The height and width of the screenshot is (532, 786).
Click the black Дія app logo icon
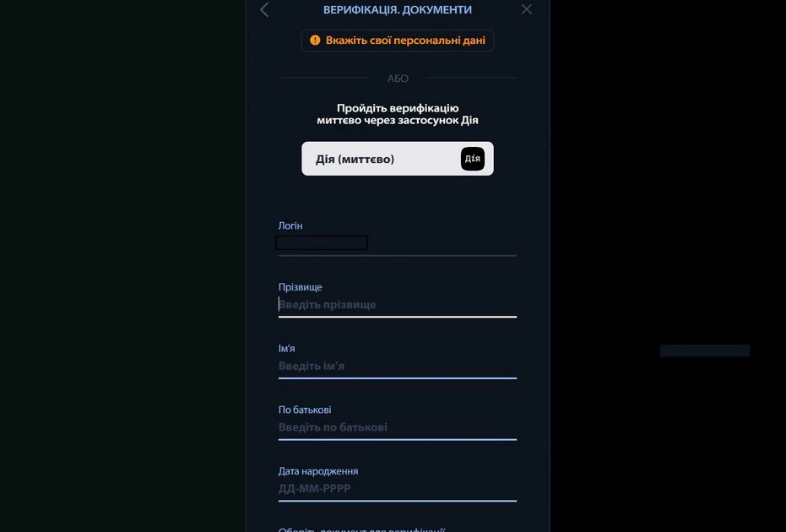tap(473, 159)
